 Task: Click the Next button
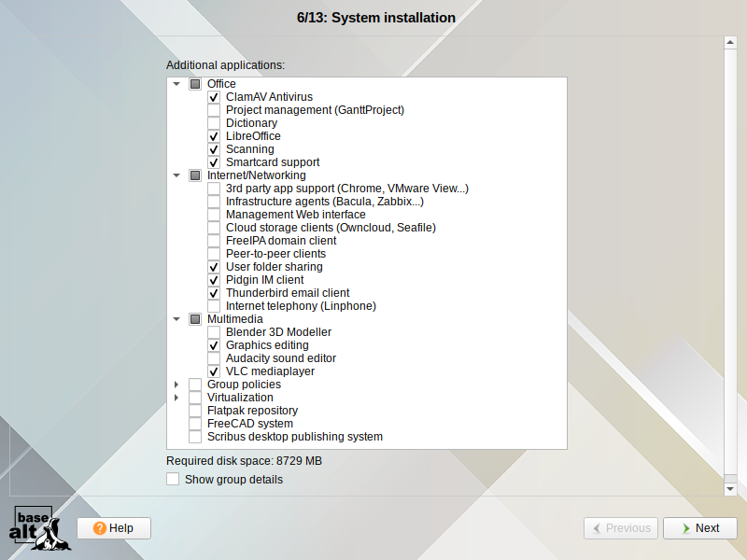[699, 528]
